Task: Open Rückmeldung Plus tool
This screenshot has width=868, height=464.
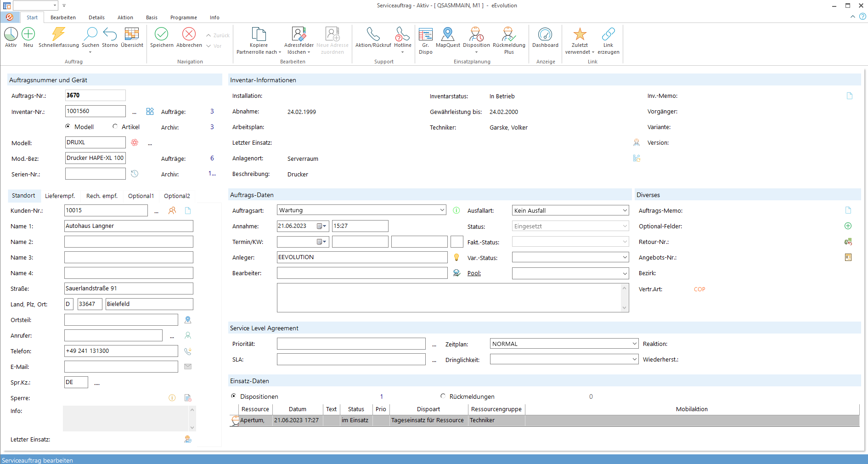Action: (509, 34)
